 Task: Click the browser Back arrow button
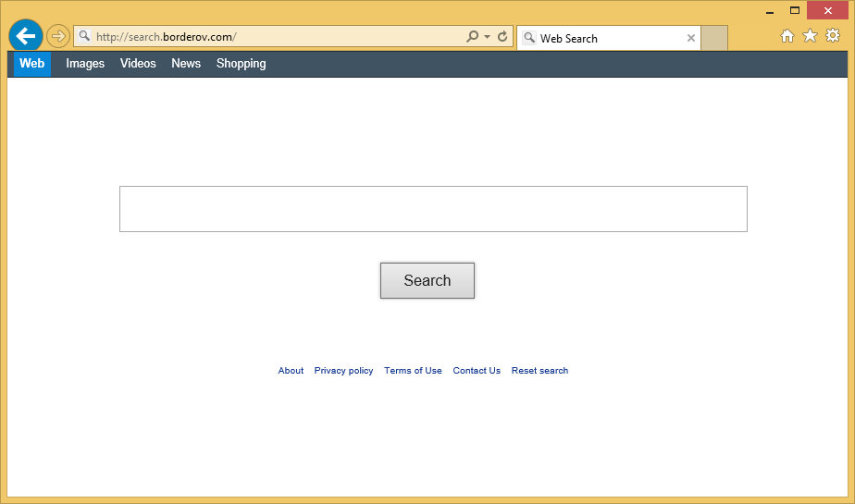pos(25,36)
